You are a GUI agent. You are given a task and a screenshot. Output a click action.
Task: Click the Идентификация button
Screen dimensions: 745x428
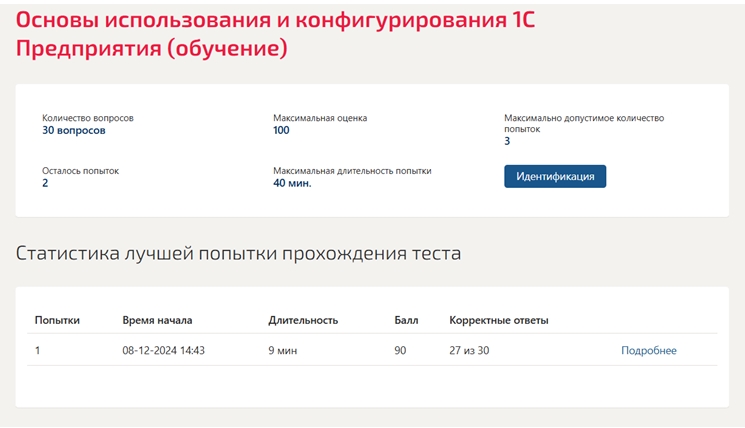coord(555,176)
